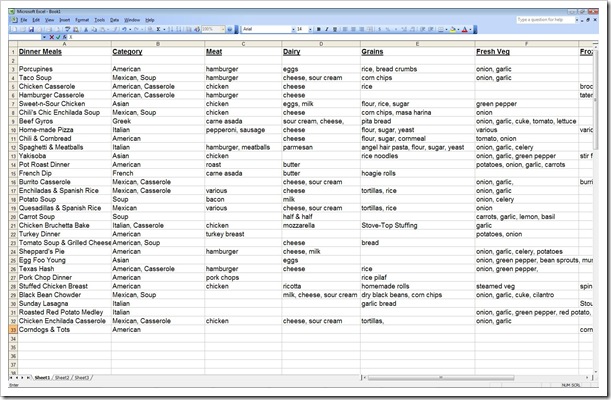Confirm the entry with green checkmark

tap(58, 37)
